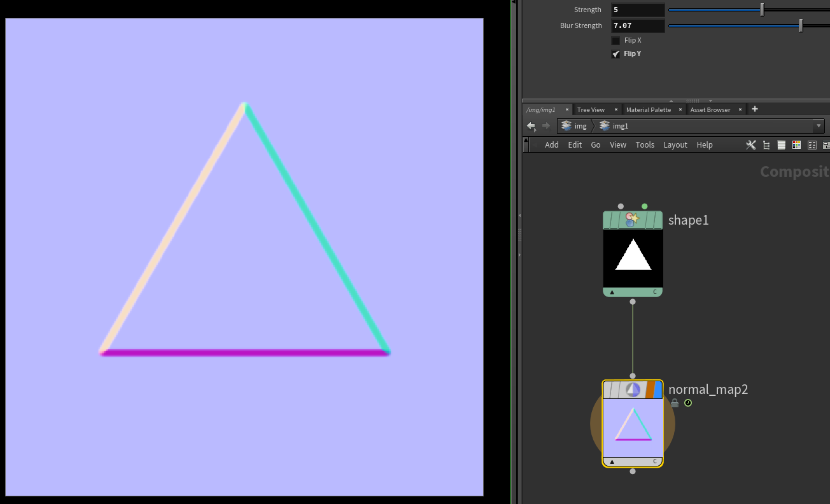Click the list view icon in network toolbar

point(781,145)
